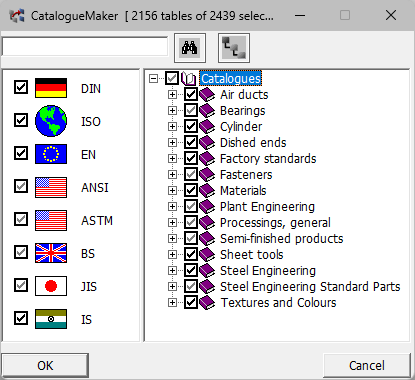Select the Sheet tools label

[x=252, y=255]
